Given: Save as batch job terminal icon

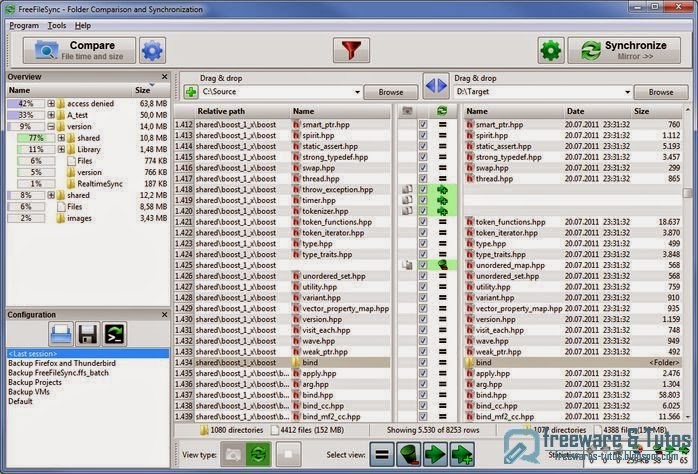Looking at the screenshot, I should [114, 334].
